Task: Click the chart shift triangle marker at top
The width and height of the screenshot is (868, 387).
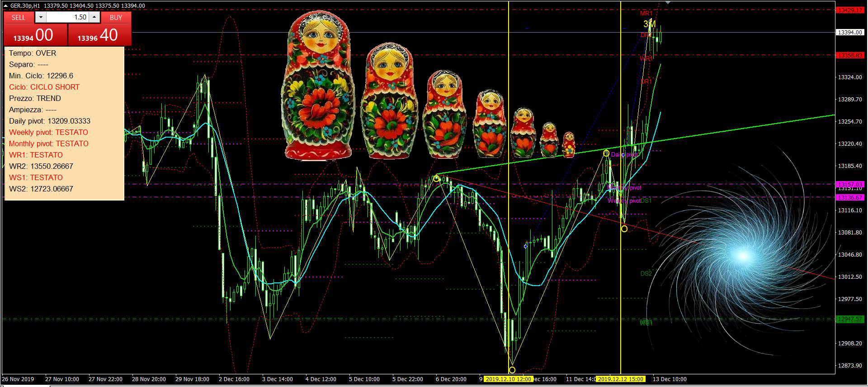Action: coord(668,3)
